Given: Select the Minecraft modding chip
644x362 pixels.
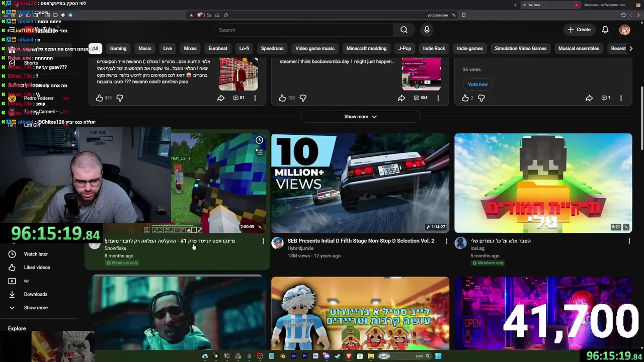Looking at the screenshot, I should coord(366,48).
